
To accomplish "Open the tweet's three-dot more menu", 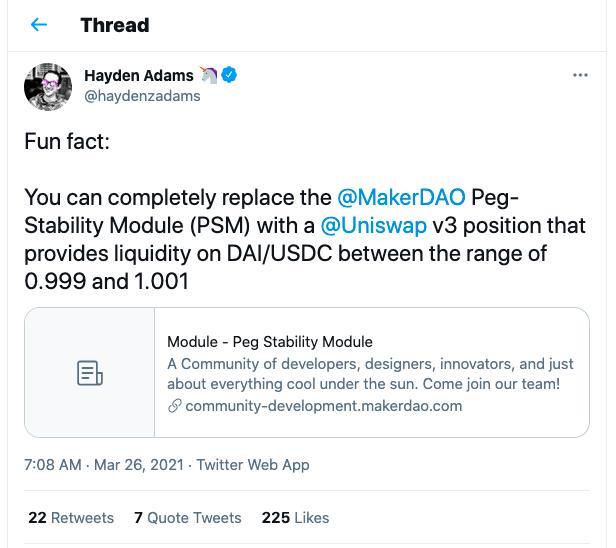I will click(580, 75).
